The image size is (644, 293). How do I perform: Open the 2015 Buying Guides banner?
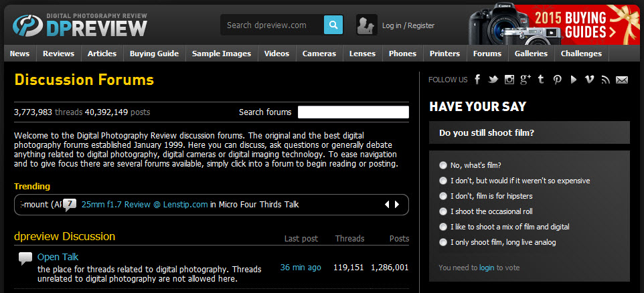click(554, 25)
